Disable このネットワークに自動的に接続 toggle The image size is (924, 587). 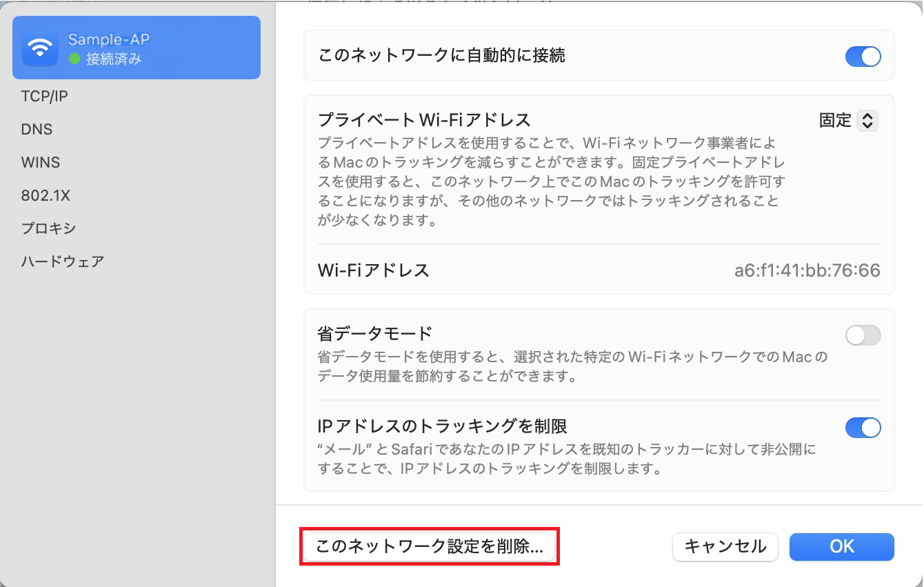863,56
